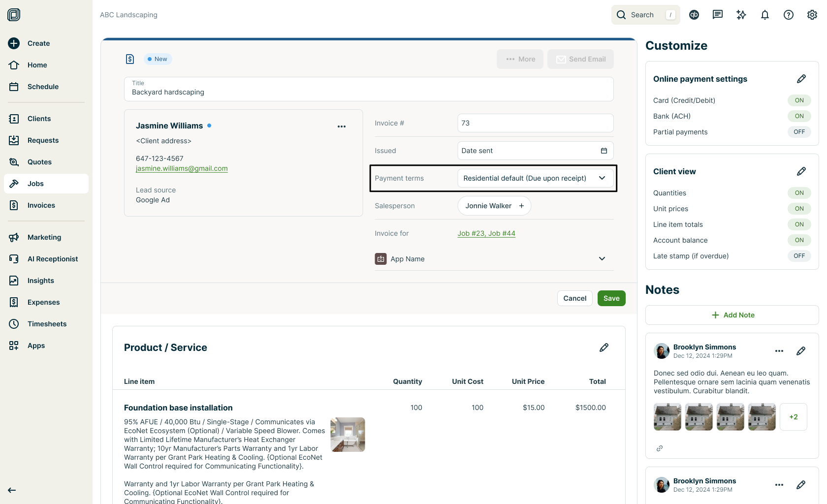Click the pencil icon beside Product / Service
This screenshot has width=827, height=504.
point(604,347)
